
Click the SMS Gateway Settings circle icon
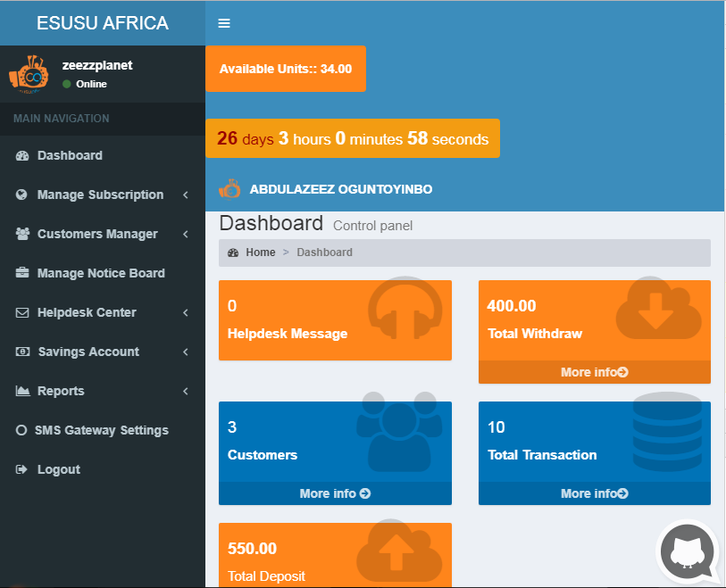click(21, 430)
